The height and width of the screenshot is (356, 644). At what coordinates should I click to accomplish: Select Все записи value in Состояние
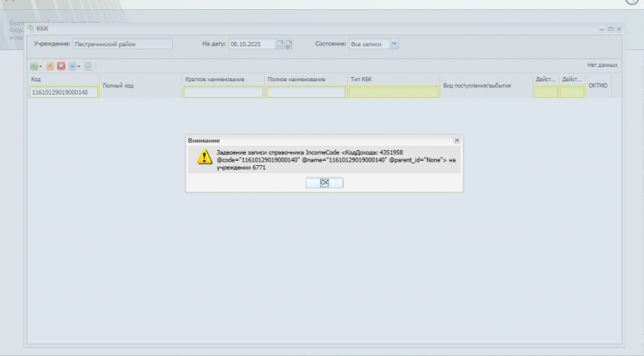point(369,44)
